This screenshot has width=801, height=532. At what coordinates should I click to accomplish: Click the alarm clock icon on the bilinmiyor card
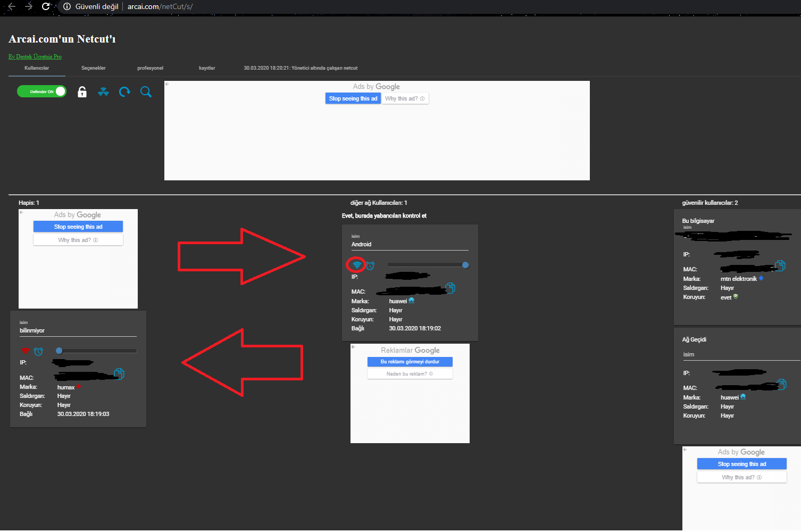tap(38, 351)
